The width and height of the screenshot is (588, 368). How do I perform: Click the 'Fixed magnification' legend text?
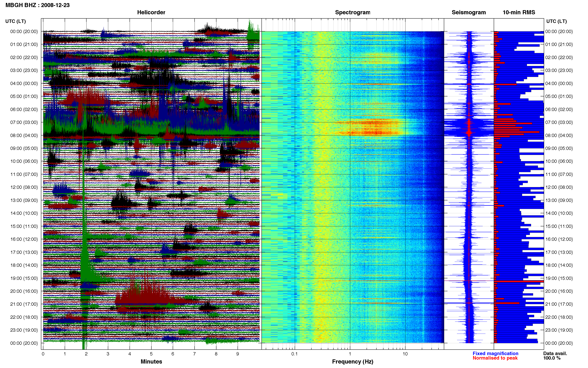pos(495,353)
